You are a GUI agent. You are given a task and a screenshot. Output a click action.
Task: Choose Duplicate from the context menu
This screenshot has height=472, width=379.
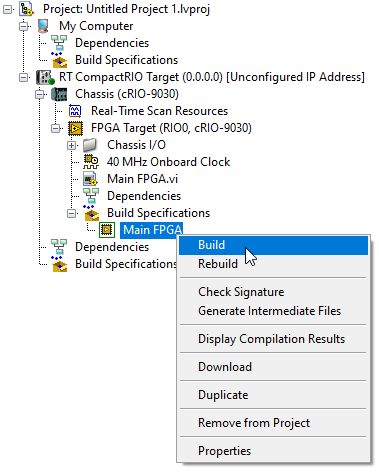tap(273, 395)
